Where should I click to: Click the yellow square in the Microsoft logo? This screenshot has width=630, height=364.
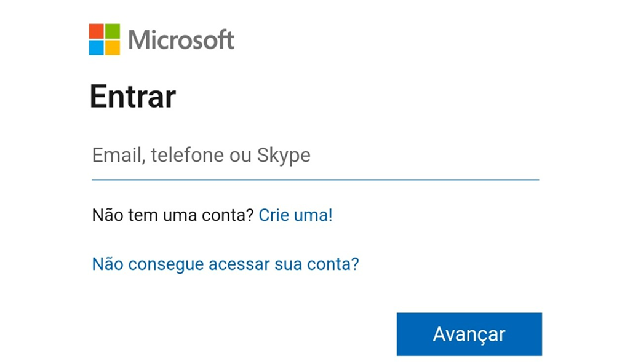[112, 47]
